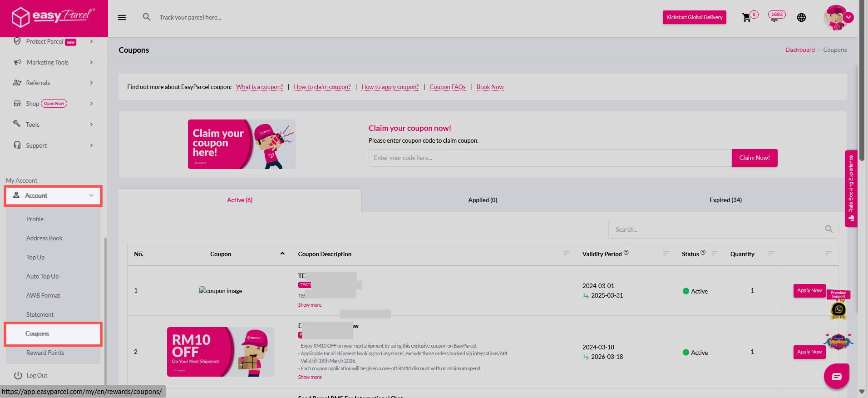Apply the RM10 OFF coupon in row 2
868x398 pixels.
click(809, 352)
